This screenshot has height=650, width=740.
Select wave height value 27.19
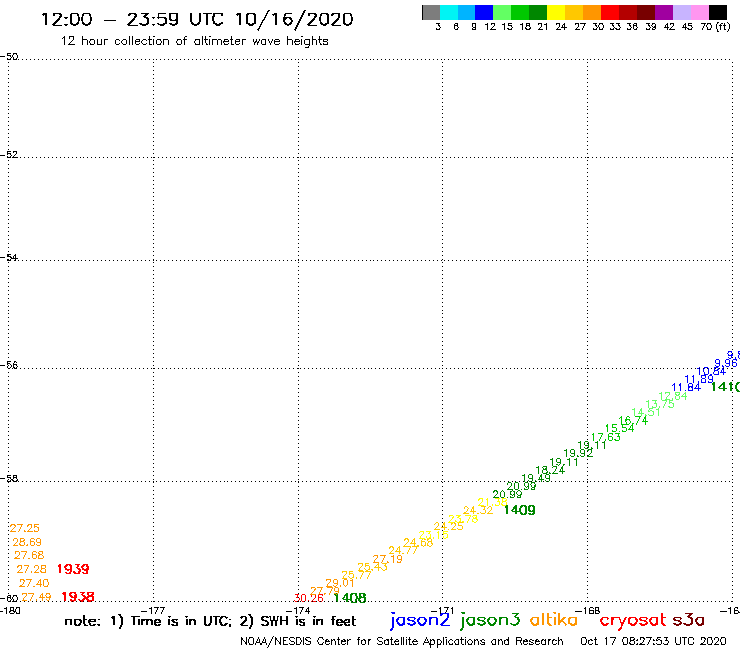click(387, 559)
